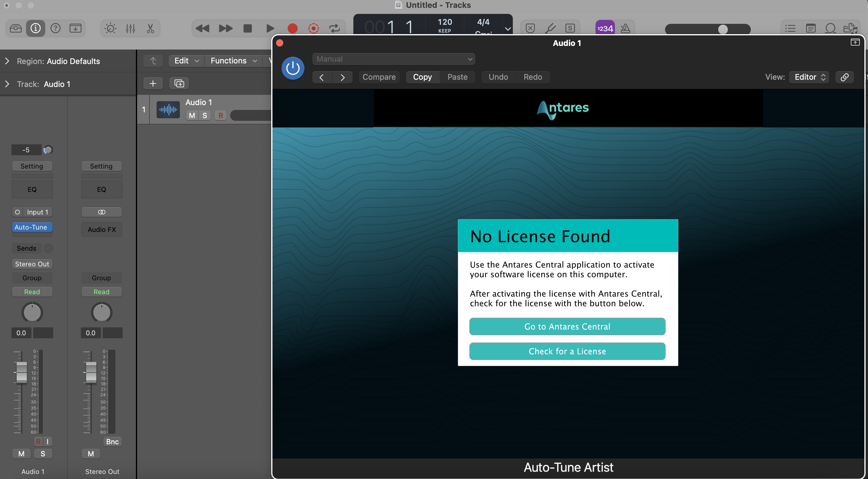Open the media Browsers icon

850,28
